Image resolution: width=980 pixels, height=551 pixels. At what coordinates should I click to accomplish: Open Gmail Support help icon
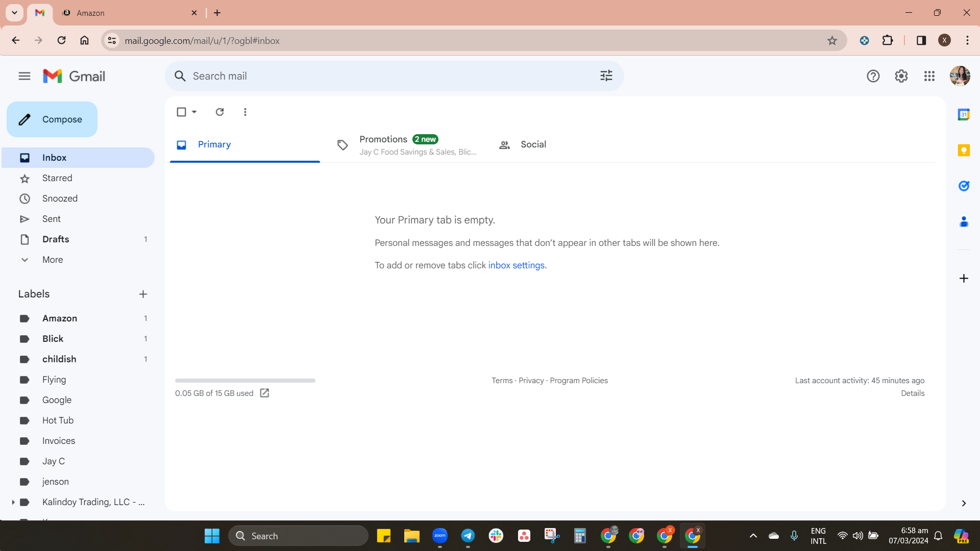tap(873, 77)
